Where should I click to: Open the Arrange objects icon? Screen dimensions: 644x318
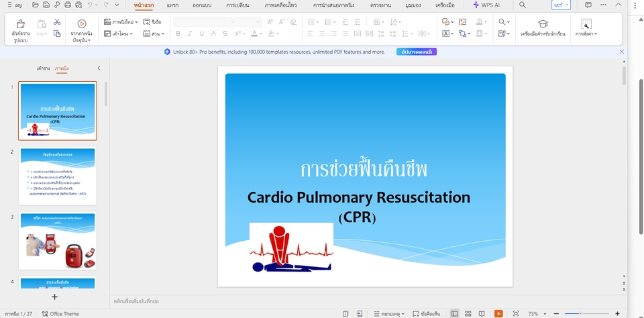pyautogui.click(x=464, y=34)
